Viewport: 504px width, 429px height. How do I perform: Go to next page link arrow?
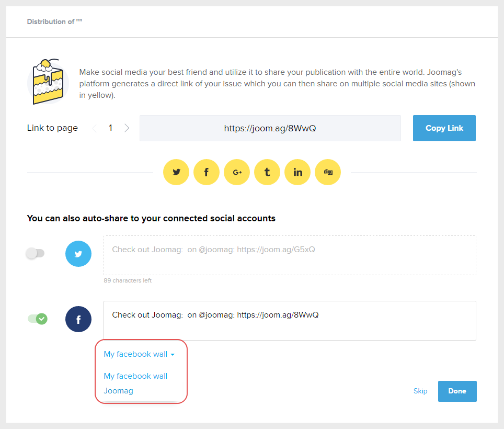click(127, 128)
